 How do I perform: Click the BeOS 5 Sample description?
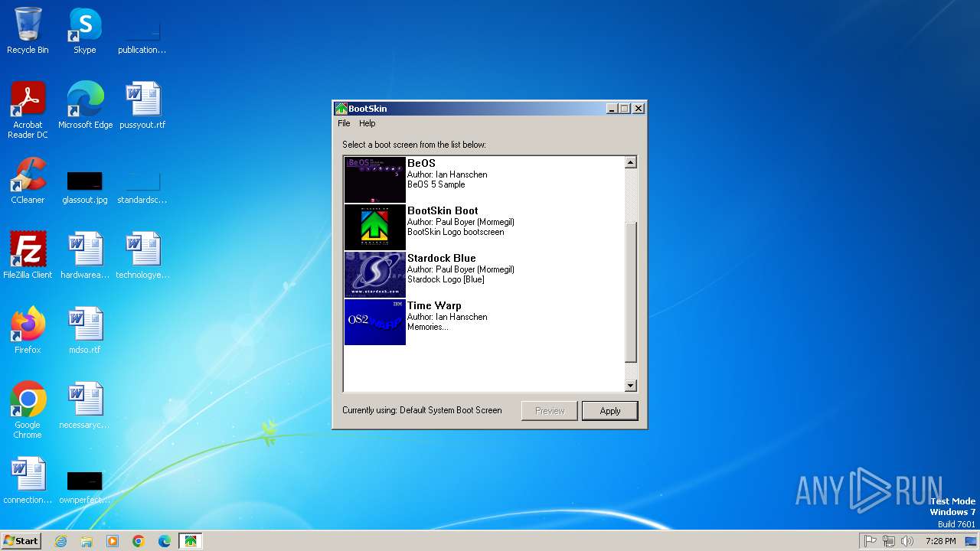[x=436, y=184]
